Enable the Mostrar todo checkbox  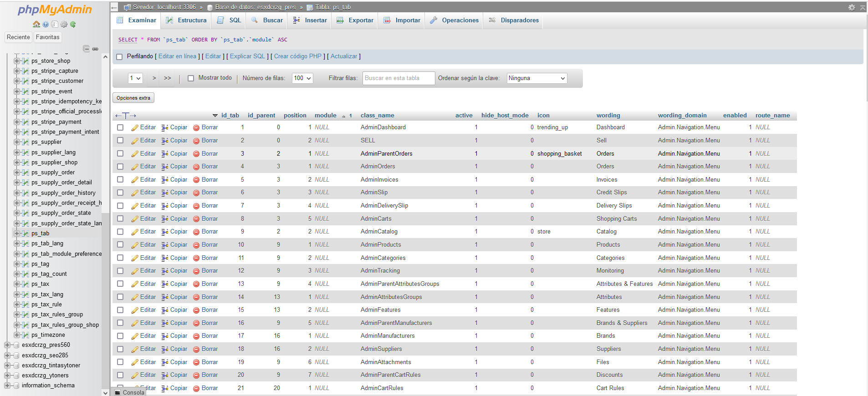[x=191, y=78]
